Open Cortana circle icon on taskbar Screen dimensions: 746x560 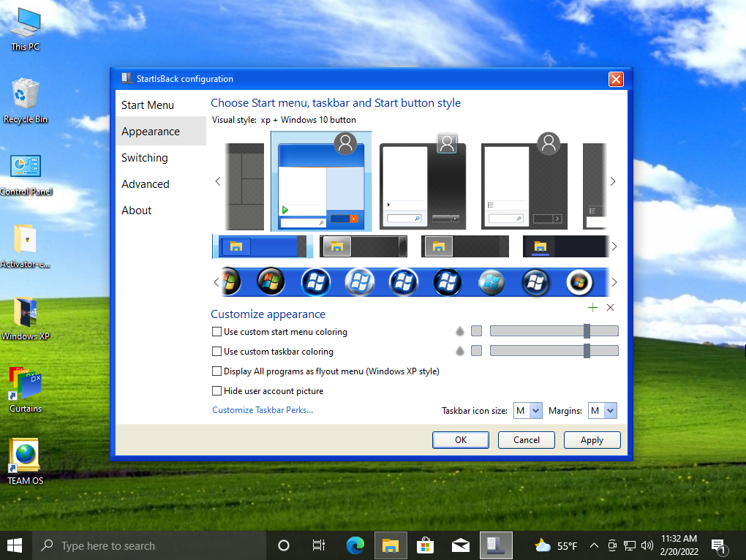[x=284, y=545]
